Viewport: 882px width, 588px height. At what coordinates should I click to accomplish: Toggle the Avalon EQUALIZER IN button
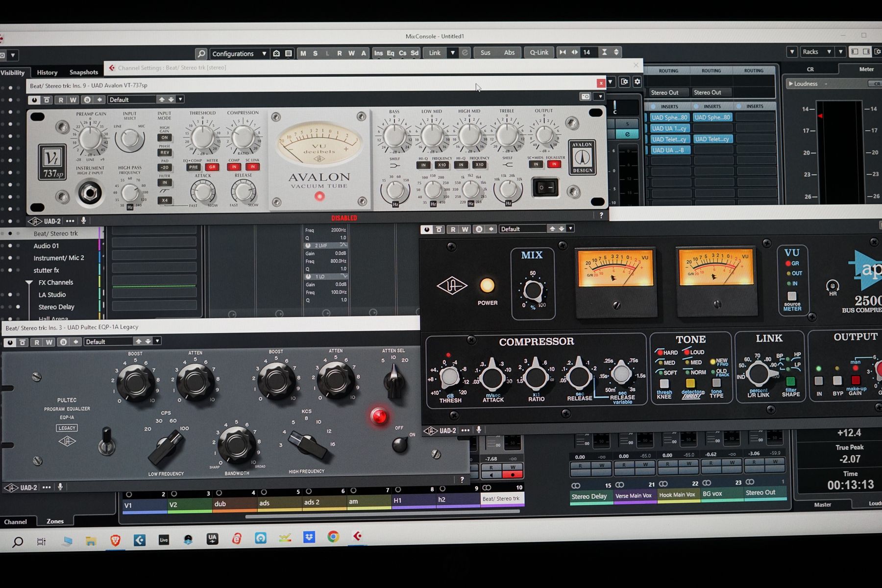pos(554,165)
